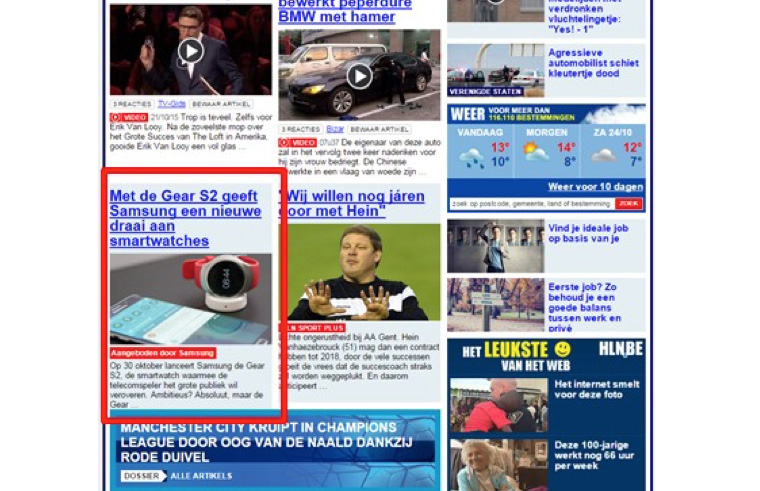Open 'Wij willen nog jaren door met Hein' headline
Screen dimensions: 760x491
pos(352,204)
